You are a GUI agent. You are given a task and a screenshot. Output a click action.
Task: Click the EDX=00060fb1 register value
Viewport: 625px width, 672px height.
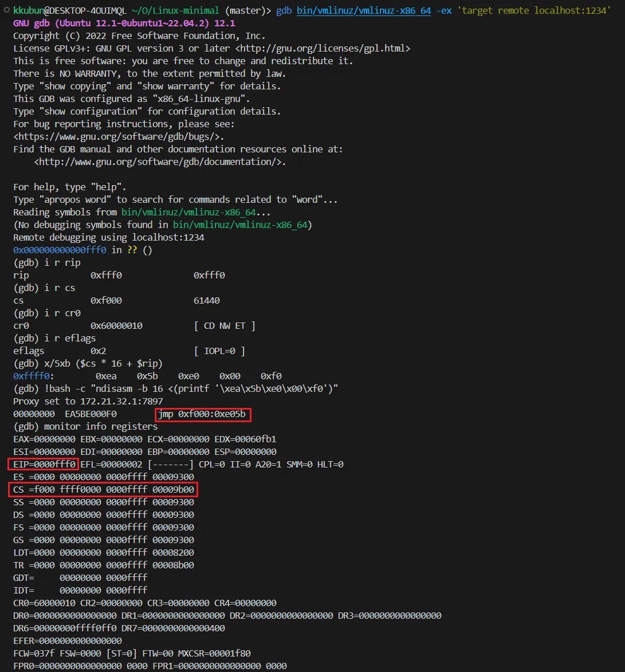(245, 440)
